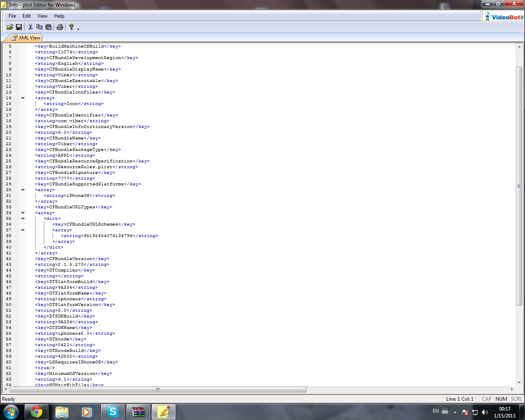Click the '2.1.5.270' version string line
Image resolution: width=525 pixels, height=420 pixels.
(x=72, y=265)
